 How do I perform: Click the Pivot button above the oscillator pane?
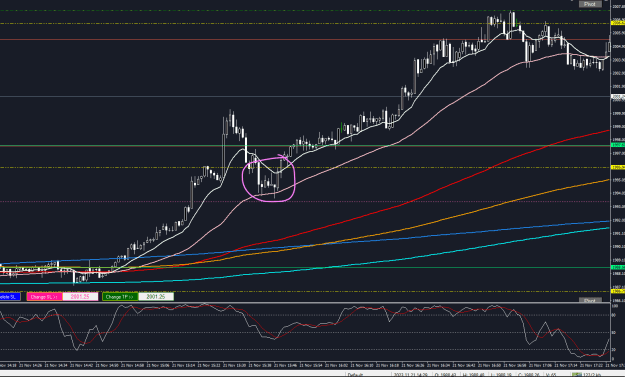(x=590, y=300)
